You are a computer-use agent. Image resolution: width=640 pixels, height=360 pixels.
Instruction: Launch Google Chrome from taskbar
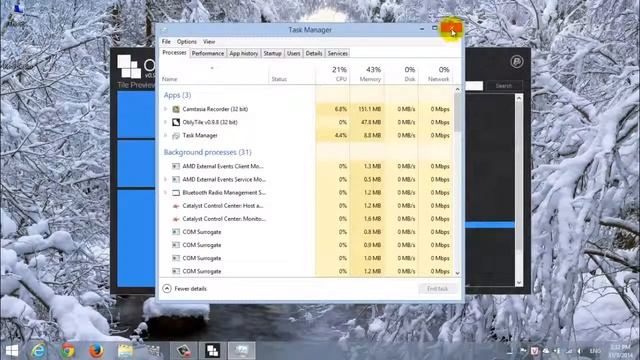(x=68, y=351)
